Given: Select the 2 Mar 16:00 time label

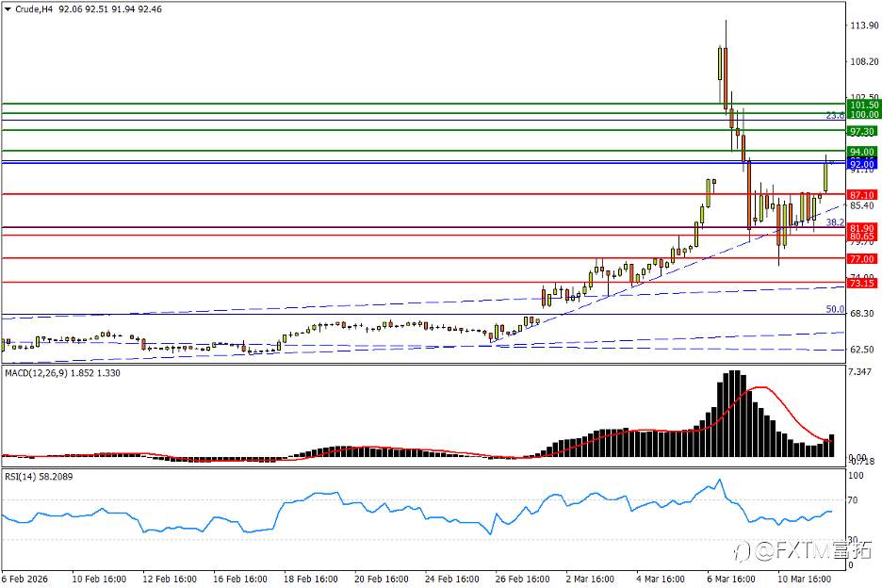Looking at the screenshot, I should (591, 579).
